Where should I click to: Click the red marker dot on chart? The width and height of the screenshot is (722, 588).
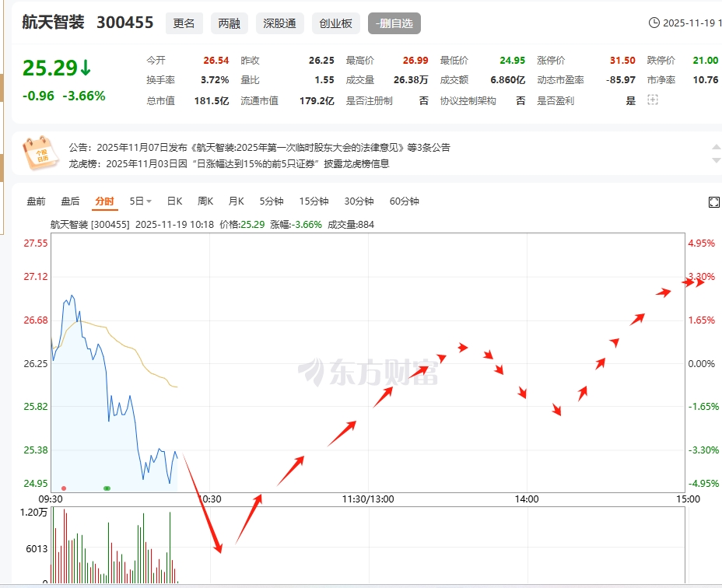(x=64, y=488)
